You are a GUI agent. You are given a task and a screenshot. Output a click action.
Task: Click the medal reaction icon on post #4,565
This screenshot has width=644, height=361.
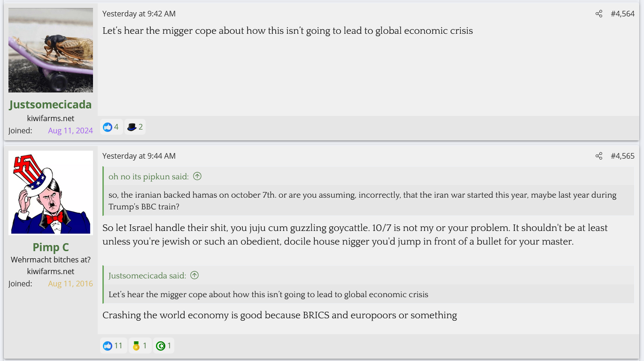[x=137, y=346]
